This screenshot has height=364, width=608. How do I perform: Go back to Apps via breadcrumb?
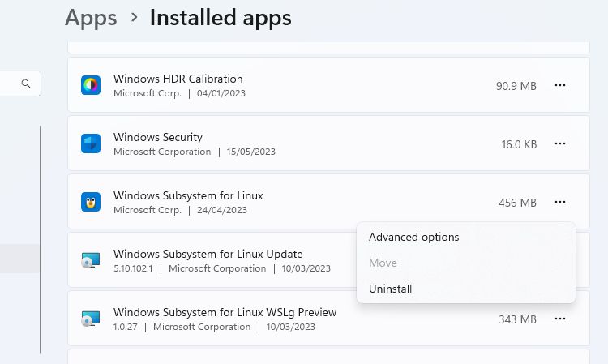91,18
